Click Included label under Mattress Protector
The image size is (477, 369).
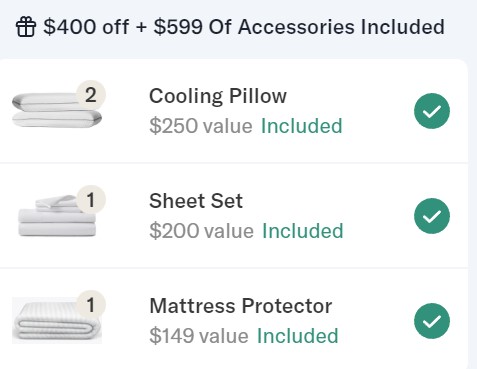[x=298, y=336]
